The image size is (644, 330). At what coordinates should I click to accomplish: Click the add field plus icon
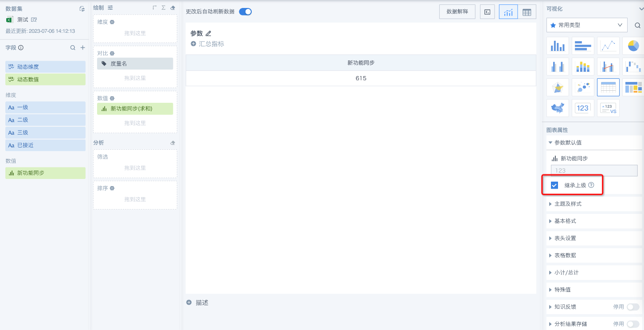click(82, 48)
